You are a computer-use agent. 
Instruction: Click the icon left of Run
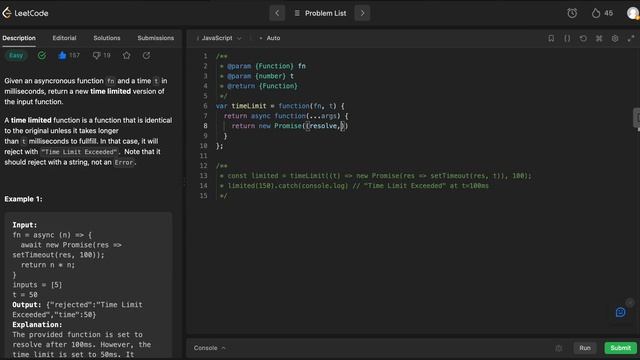[558, 348]
